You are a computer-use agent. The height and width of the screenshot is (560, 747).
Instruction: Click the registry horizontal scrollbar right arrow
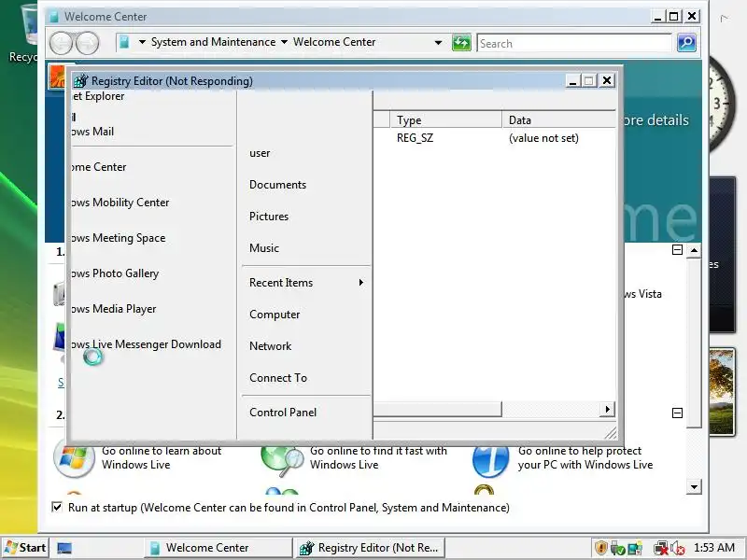[x=607, y=409]
